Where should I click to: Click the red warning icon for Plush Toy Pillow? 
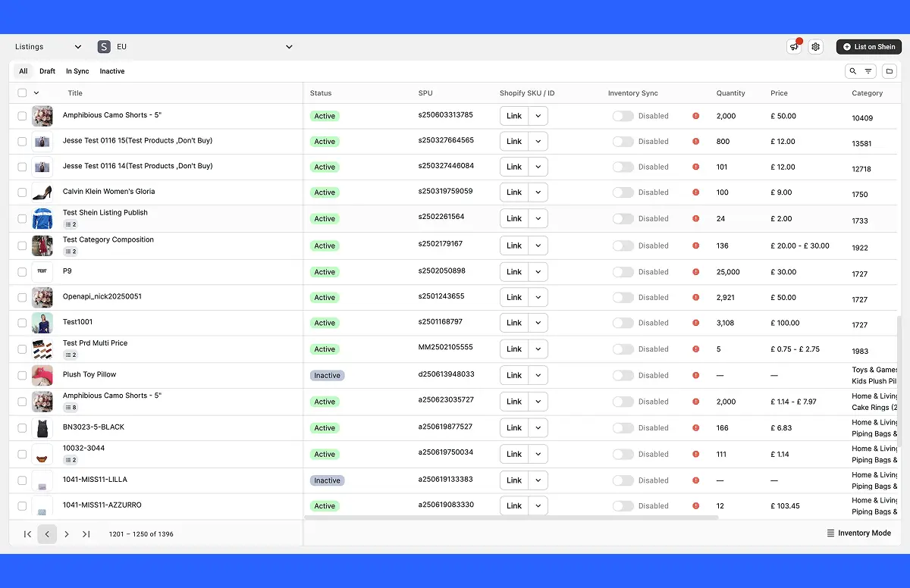[695, 375]
